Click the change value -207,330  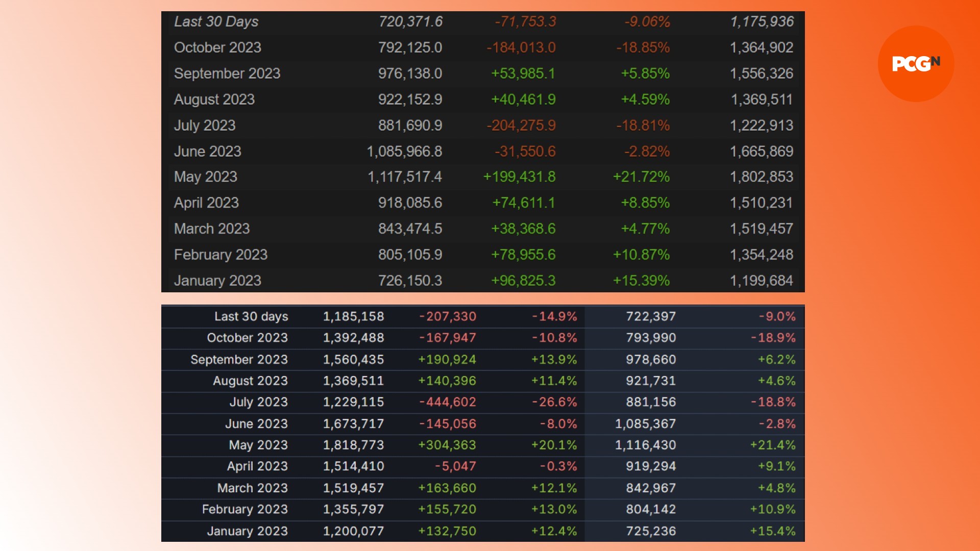tap(448, 316)
